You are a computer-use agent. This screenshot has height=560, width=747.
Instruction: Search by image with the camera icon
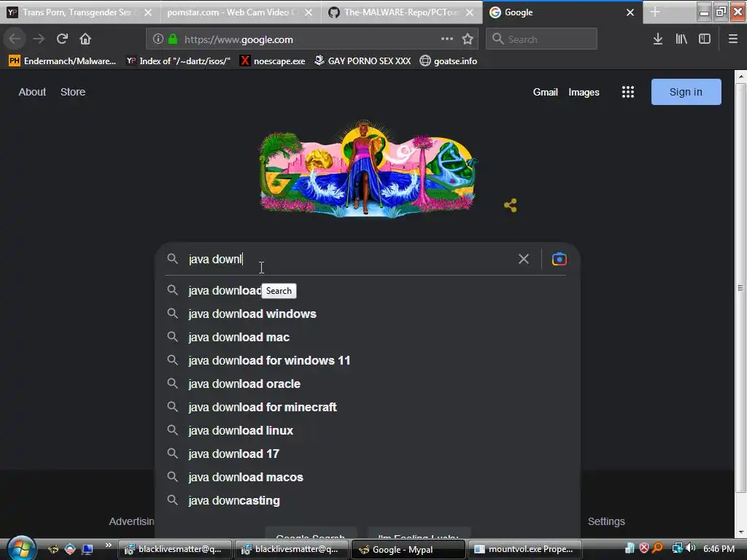coord(560,259)
